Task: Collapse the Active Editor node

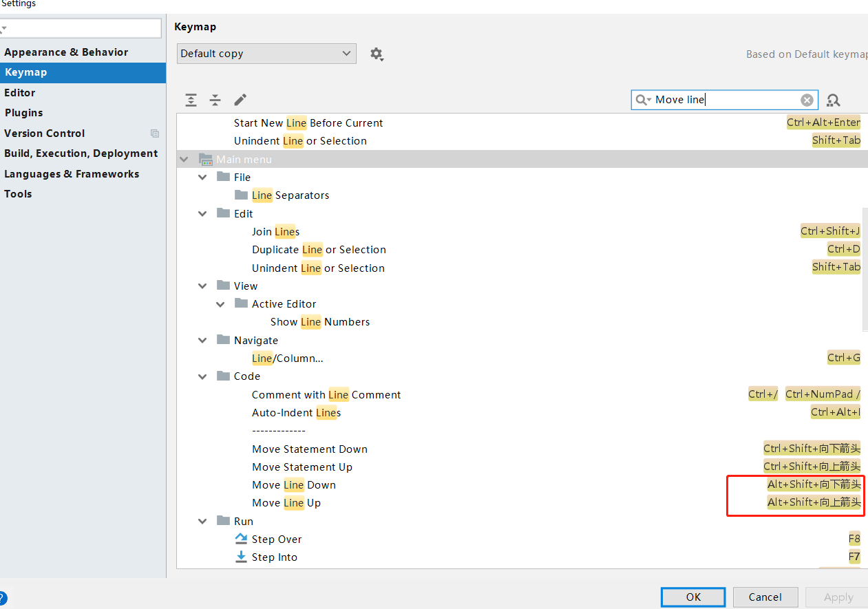Action: pyautogui.click(x=220, y=303)
